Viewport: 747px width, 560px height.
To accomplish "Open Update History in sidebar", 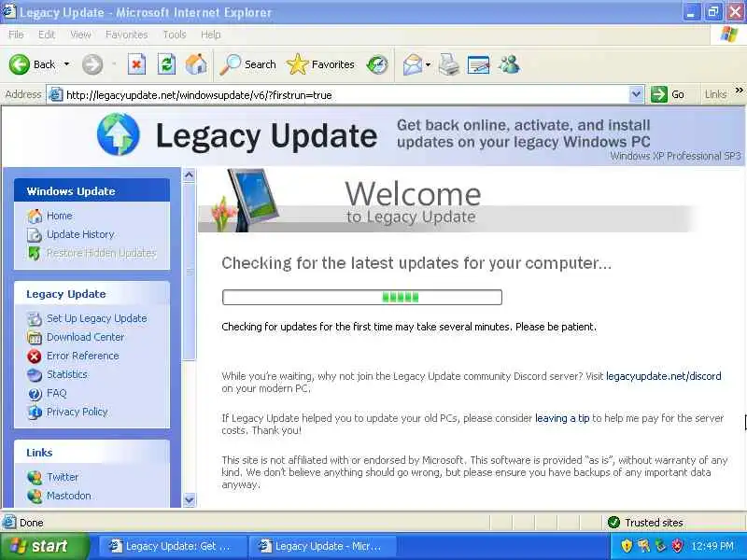I will pyautogui.click(x=80, y=234).
